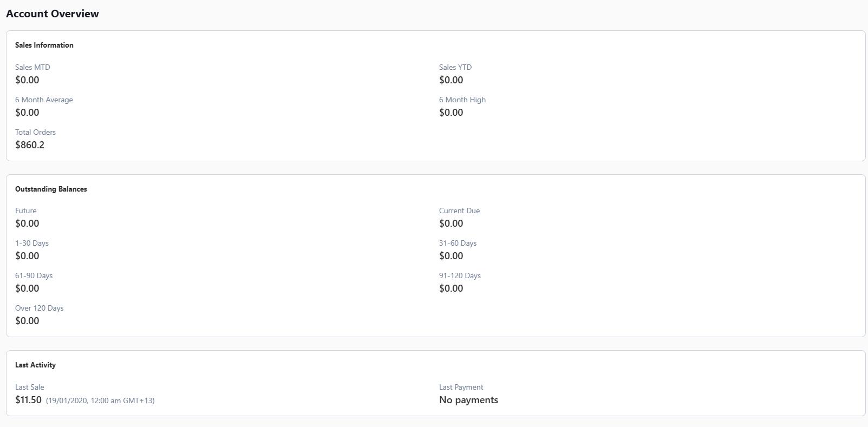Screen dimensions: 868x427
Task: Select the Total Orders amount $860.2
Action: point(30,145)
